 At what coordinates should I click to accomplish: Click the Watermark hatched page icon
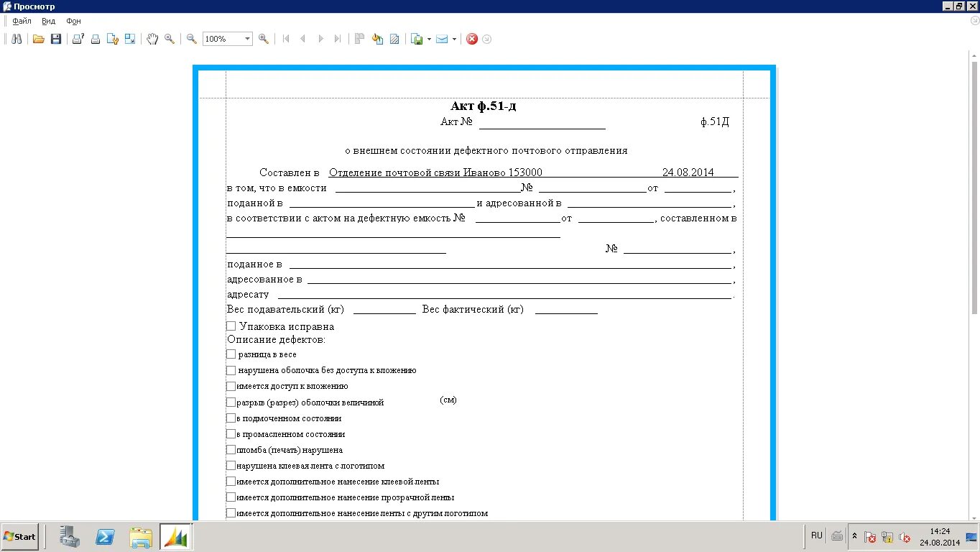coord(394,39)
